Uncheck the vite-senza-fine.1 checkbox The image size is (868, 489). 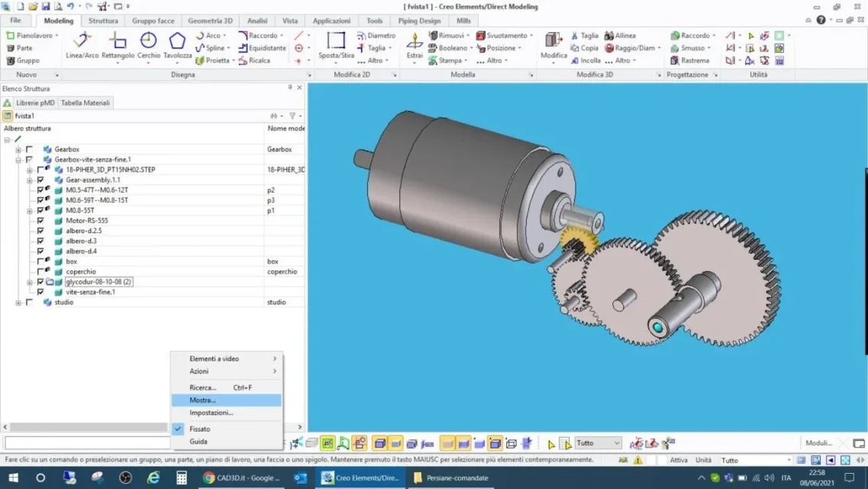[40, 292]
